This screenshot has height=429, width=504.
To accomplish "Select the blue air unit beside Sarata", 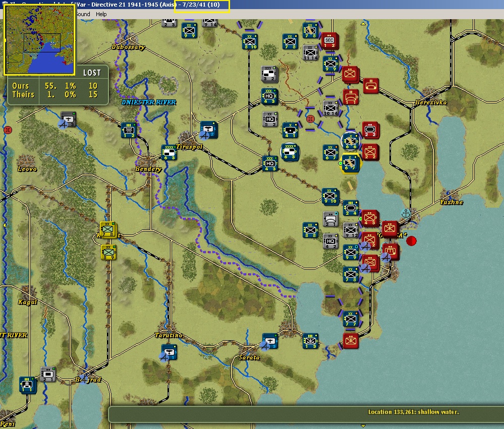I will [x=270, y=341].
